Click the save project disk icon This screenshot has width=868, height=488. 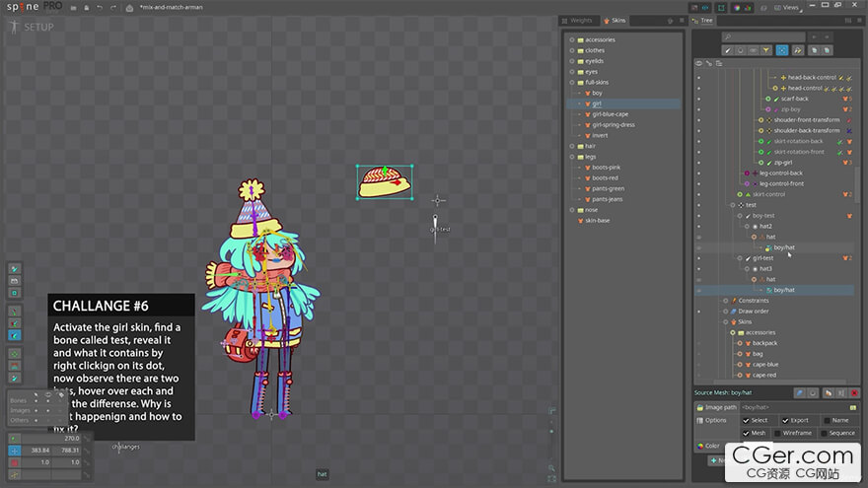[86, 8]
